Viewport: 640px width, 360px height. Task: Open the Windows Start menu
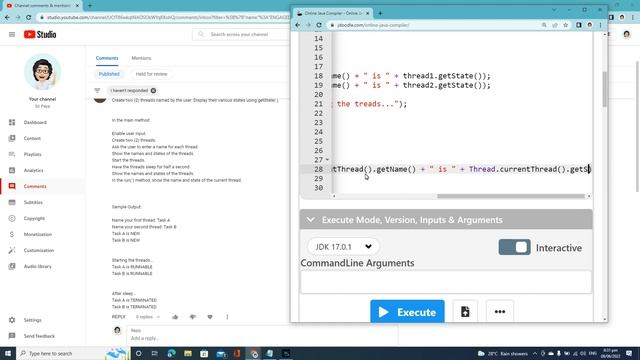tap(8, 353)
